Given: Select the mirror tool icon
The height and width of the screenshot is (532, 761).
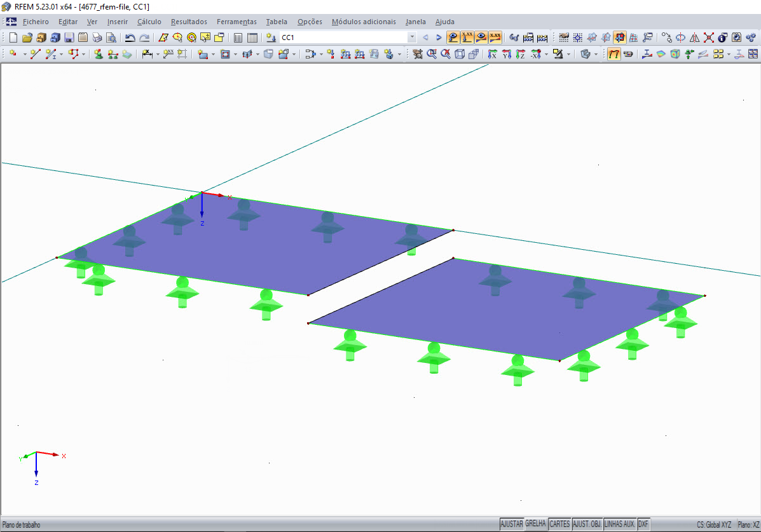Looking at the screenshot, I should tap(694, 38).
